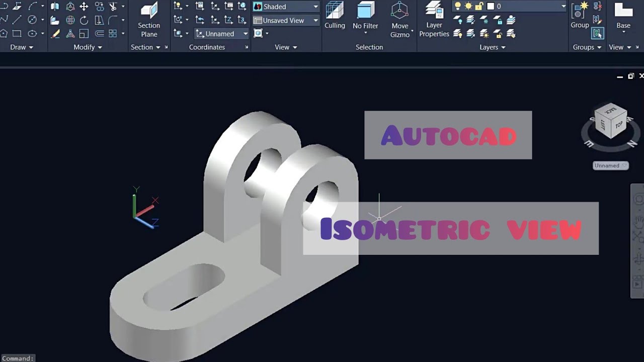Pick the Arc draw tool
Viewport: 644px width, 362px height.
click(32, 7)
